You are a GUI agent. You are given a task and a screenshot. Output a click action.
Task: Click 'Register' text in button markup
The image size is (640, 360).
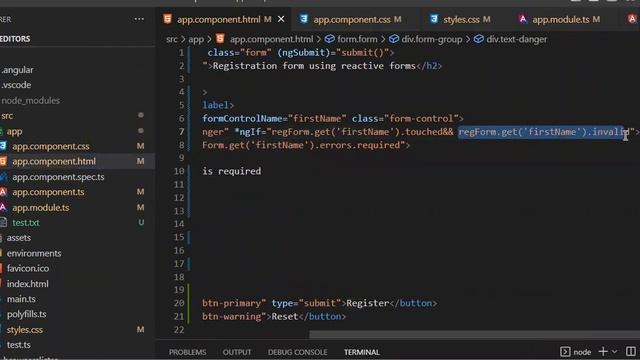367,303
